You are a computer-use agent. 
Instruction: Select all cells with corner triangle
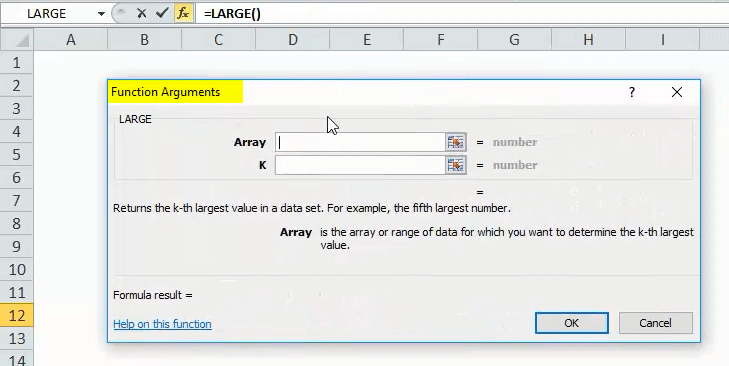(x=17, y=40)
